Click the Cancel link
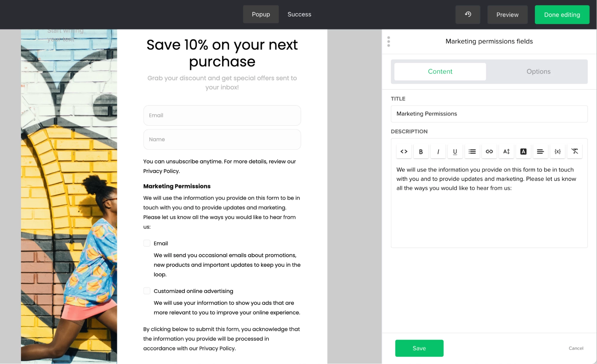Viewport: 597px width, 364px height. [x=576, y=348]
